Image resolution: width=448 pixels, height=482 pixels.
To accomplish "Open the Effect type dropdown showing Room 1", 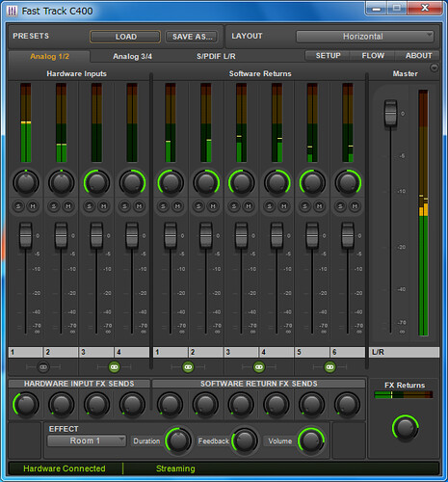I will pyautogui.click(x=87, y=441).
